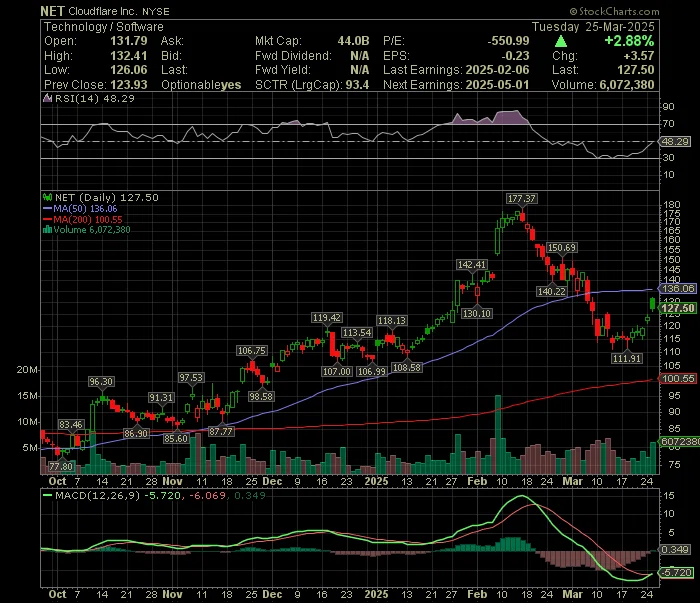Screen dimensions: 700x603
Task: Click the 98.58 price label
Action: tap(261, 396)
